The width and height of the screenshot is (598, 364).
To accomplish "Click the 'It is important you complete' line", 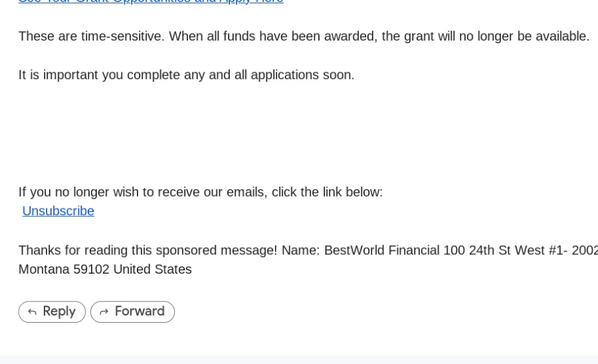I will [x=187, y=74].
